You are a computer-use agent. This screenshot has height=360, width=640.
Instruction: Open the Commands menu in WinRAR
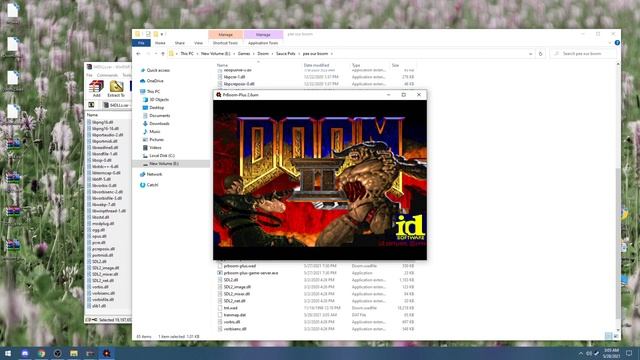pyautogui.click(x=107, y=75)
